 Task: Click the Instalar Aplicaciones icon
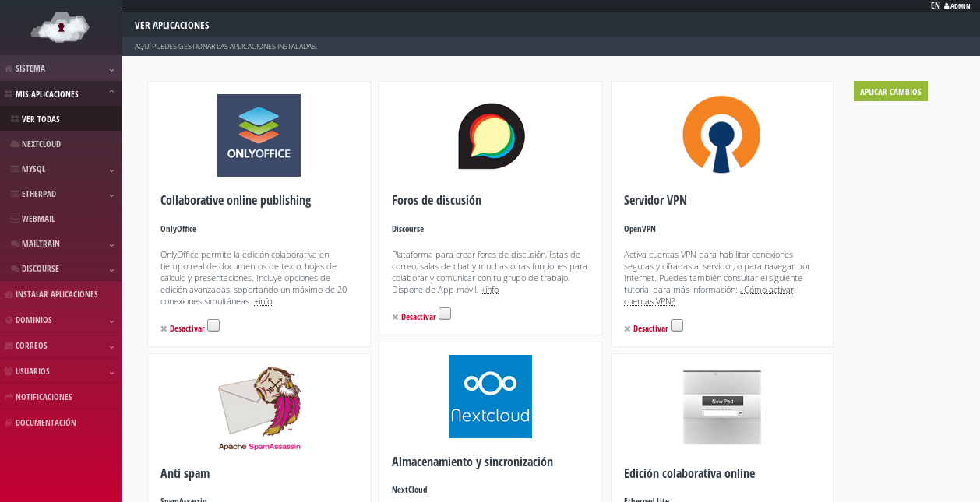(9, 294)
